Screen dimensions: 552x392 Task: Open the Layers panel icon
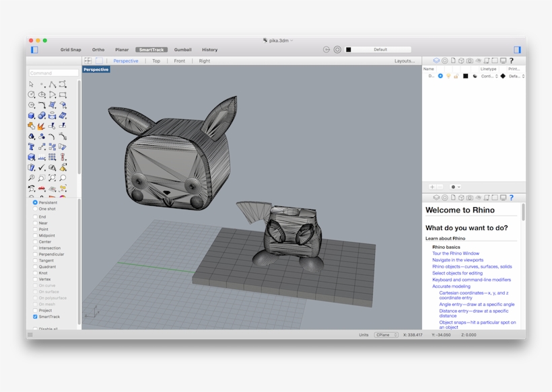[x=436, y=61]
